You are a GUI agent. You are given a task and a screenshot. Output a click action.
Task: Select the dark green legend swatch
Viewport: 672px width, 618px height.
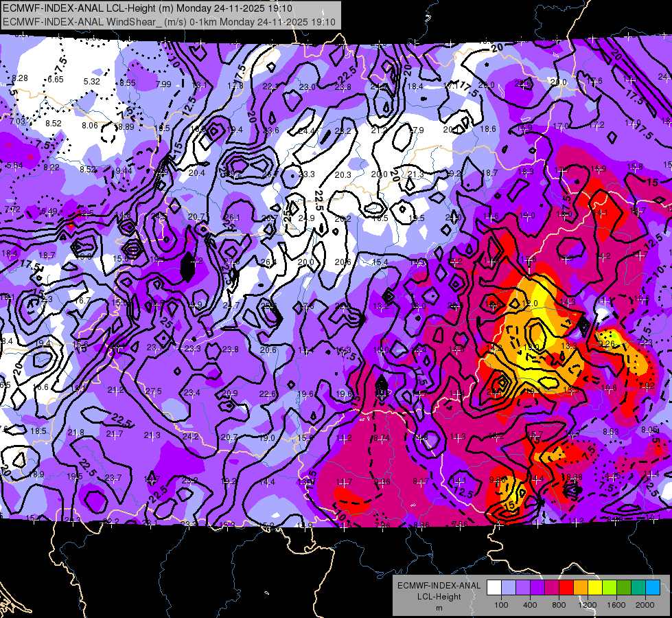point(623,588)
